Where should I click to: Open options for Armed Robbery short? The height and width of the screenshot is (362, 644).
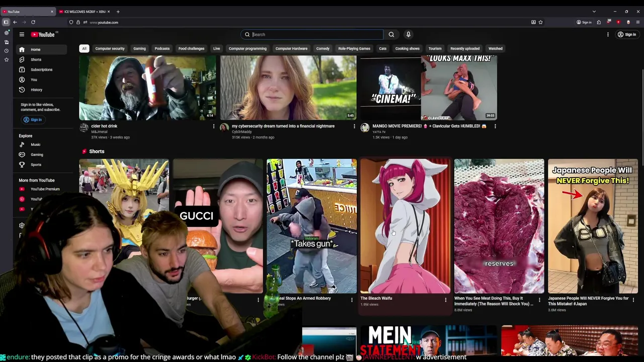[352, 300]
